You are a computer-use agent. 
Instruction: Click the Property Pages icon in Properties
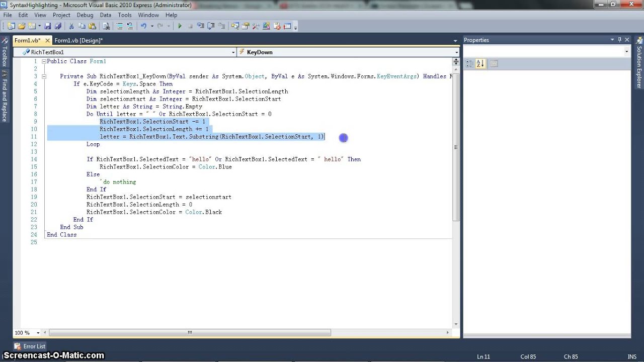494,63
